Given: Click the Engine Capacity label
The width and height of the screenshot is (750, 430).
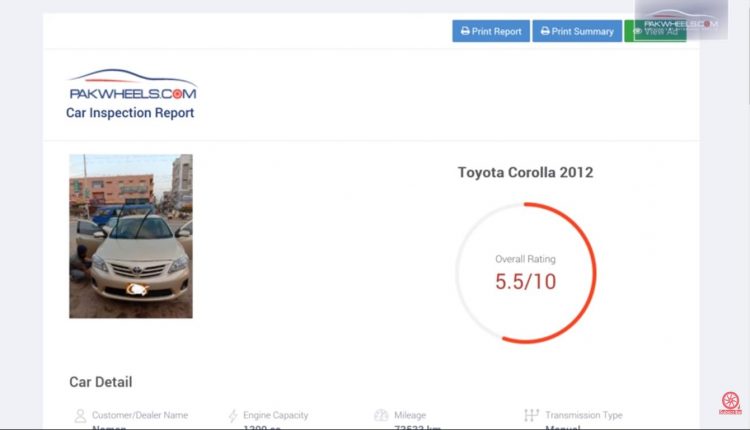Looking at the screenshot, I should tap(276, 415).
